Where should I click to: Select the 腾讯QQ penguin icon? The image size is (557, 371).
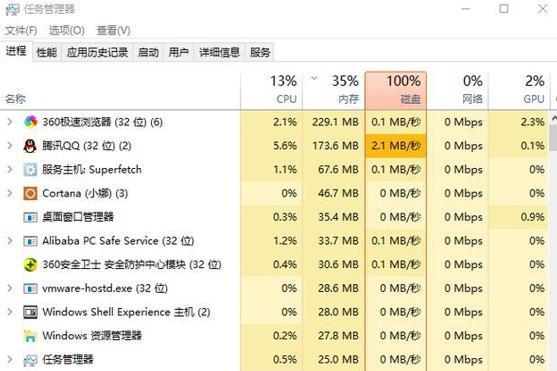(x=30, y=146)
